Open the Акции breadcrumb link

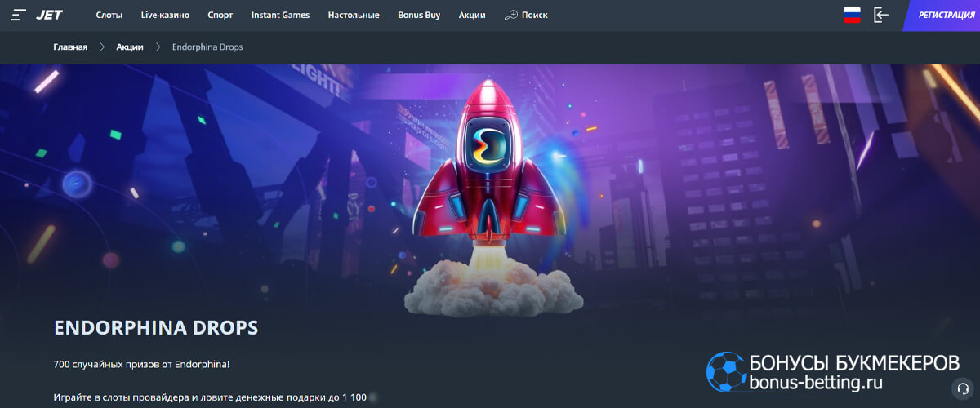coord(130,47)
